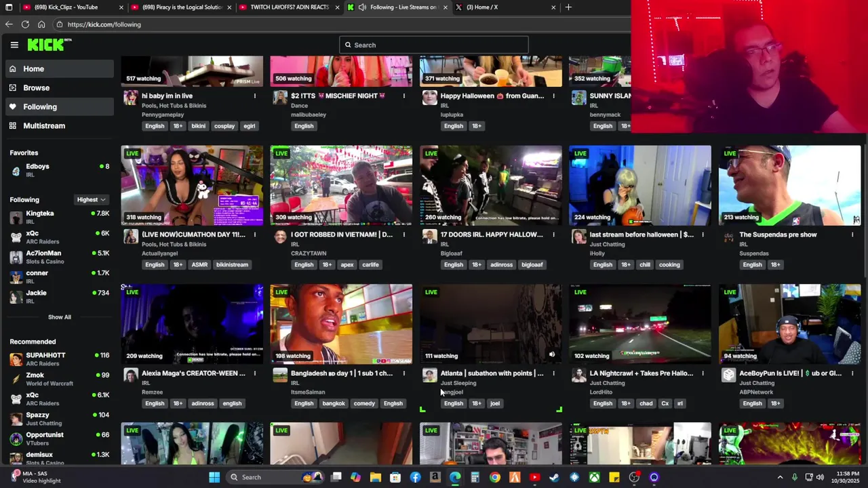
Task: Open SUPAHHOTT recommended channel
Action: (x=59, y=359)
